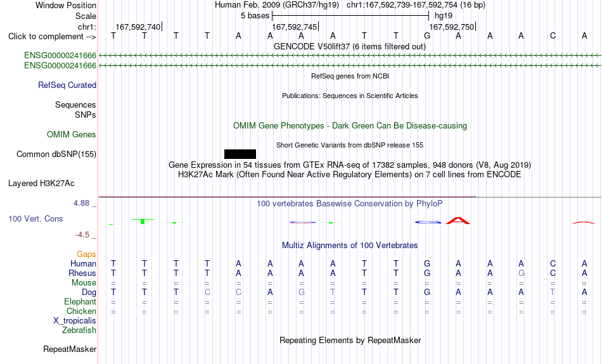Click the 100 Vert. Cons track label
Image resolution: width=602 pixels, height=364 pixels.
(35, 218)
